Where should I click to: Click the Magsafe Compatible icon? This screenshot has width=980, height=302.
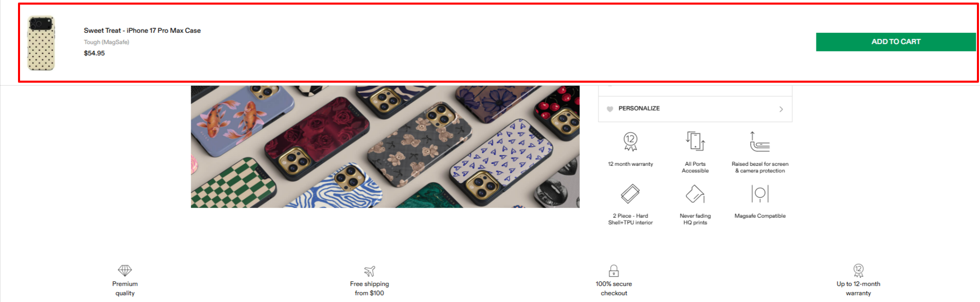[760, 194]
